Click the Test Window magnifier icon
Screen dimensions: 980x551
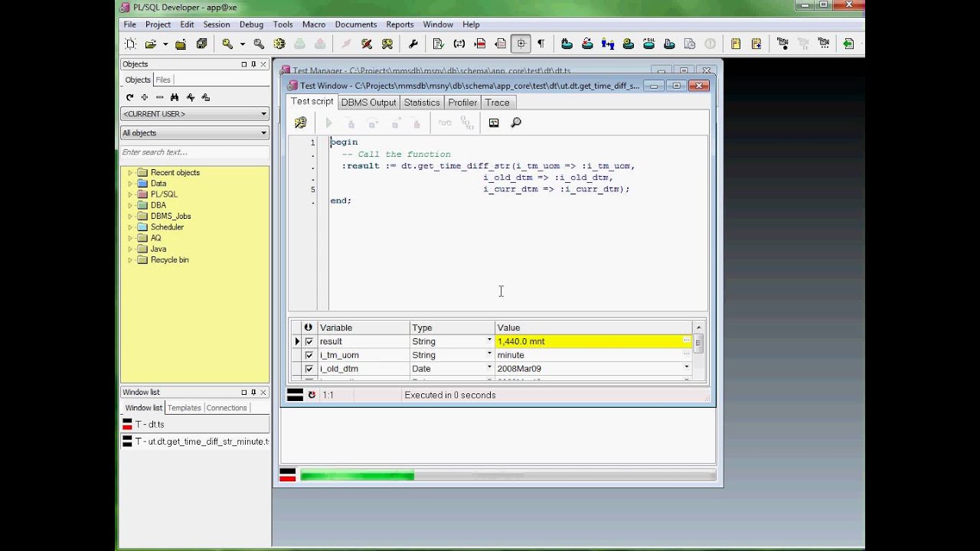pos(516,122)
